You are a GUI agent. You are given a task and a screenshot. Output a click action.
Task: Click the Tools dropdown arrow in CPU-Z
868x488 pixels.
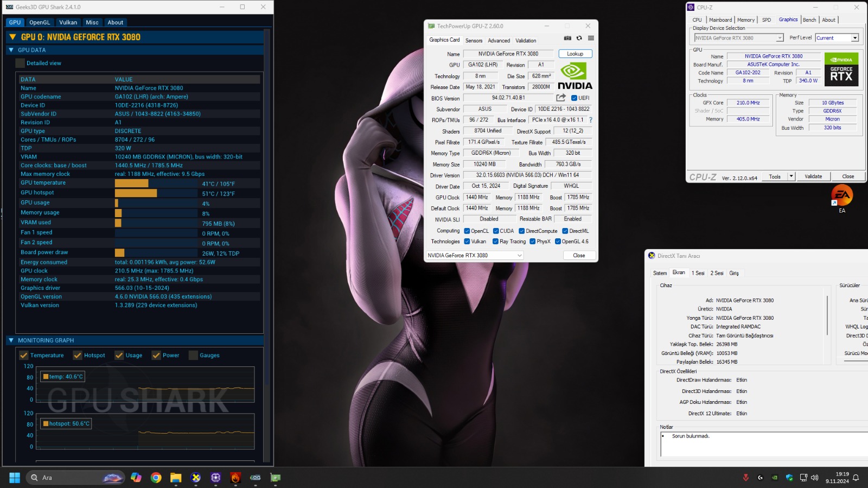(x=791, y=176)
